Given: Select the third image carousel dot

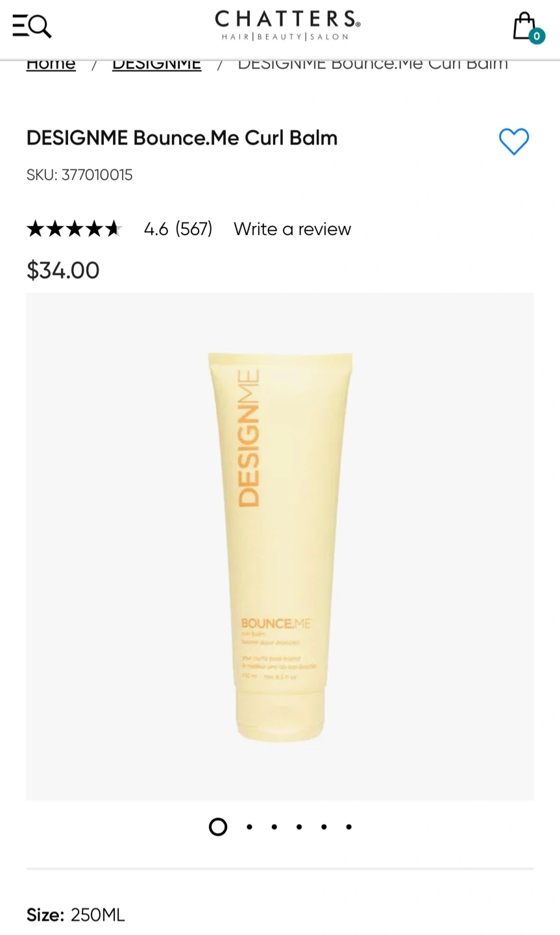Looking at the screenshot, I should tap(274, 827).
